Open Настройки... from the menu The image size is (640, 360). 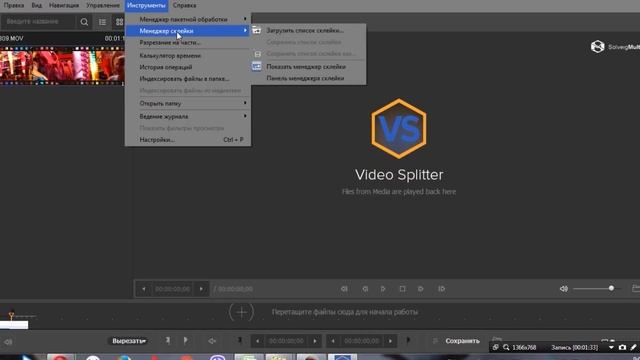point(188,140)
